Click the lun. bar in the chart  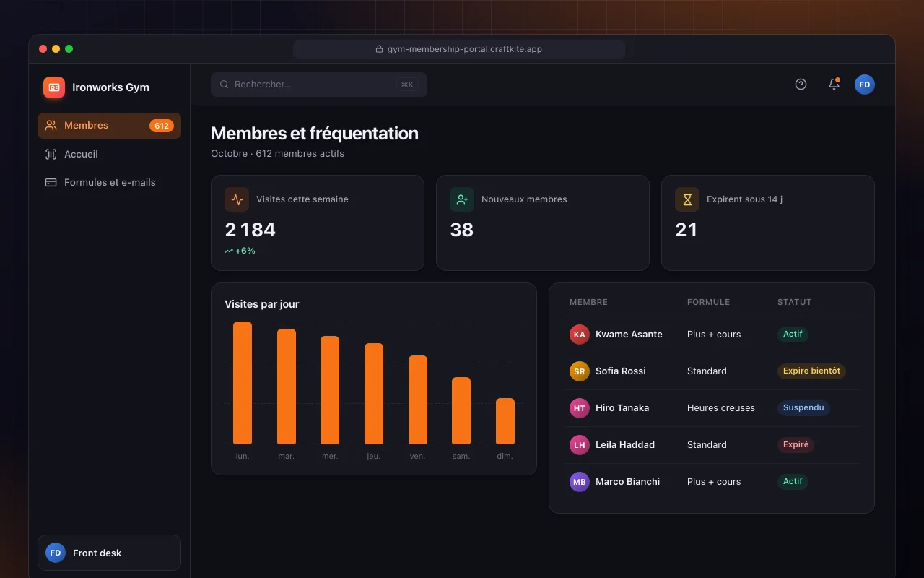point(243,383)
